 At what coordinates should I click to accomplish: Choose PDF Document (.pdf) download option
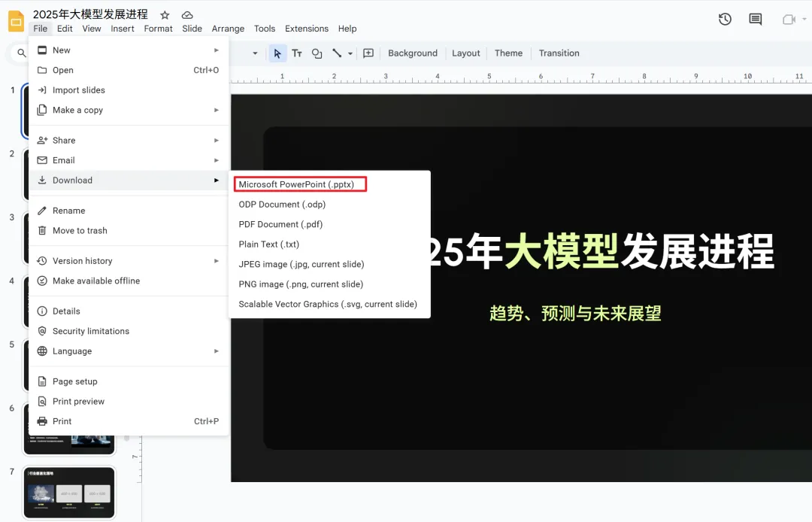click(280, 224)
